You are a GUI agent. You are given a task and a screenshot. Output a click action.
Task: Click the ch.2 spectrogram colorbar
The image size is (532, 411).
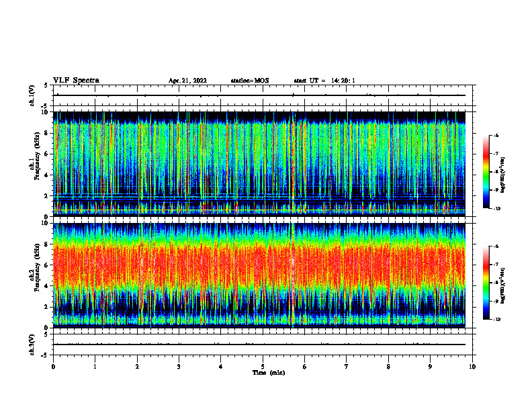point(486,283)
